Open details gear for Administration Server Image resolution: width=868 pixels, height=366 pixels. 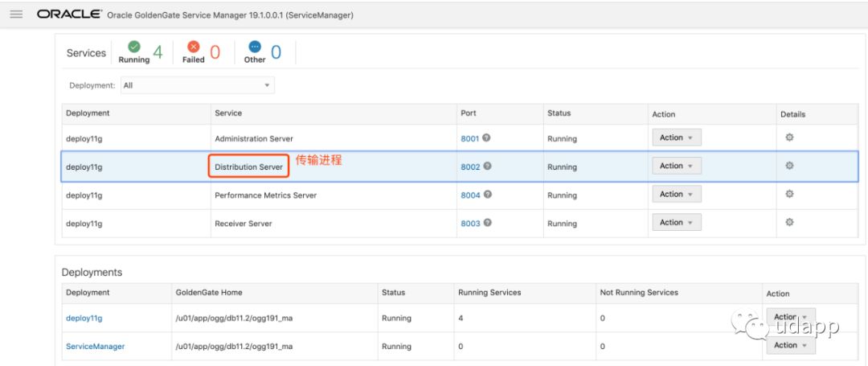789,138
